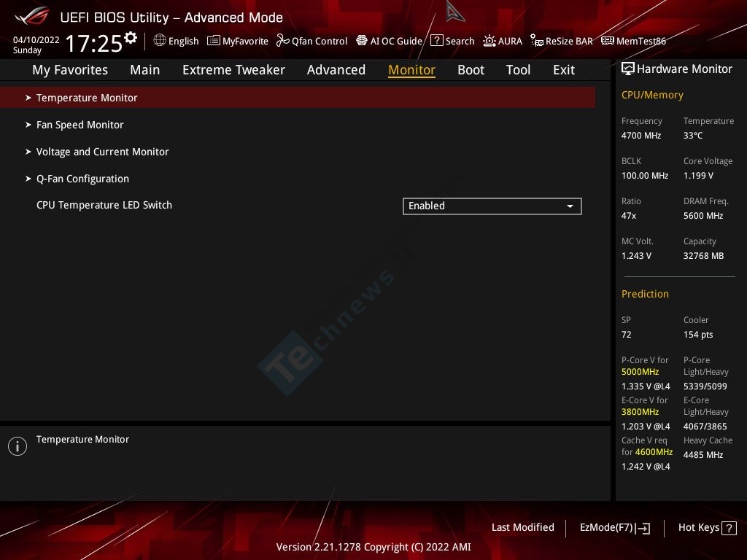Click the Hardware Monitor panel title

click(684, 69)
